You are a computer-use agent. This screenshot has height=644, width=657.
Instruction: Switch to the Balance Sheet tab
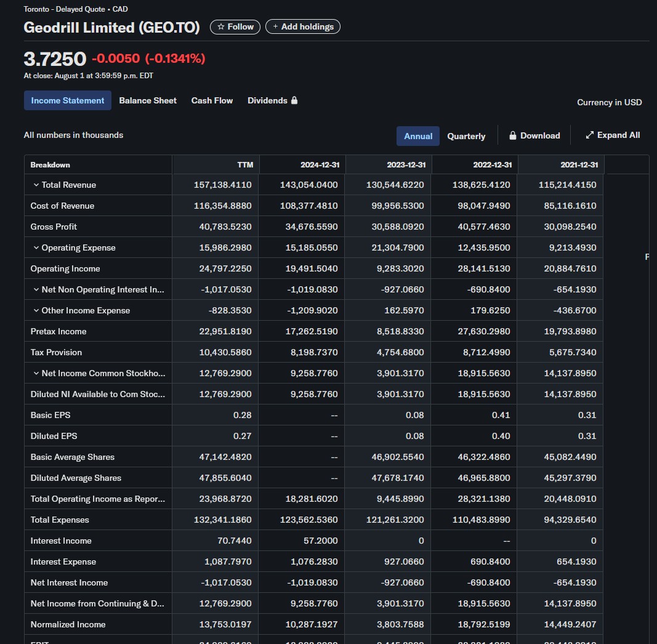point(148,100)
